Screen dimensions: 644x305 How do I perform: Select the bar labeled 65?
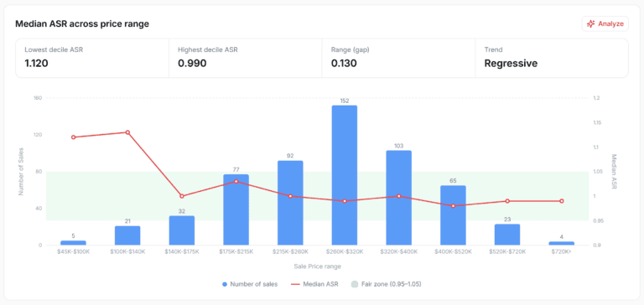click(x=453, y=215)
